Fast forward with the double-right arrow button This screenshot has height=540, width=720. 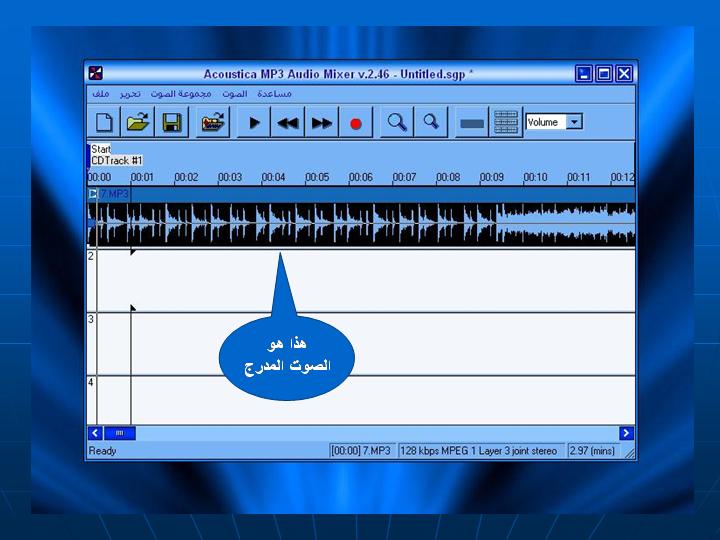(321, 123)
